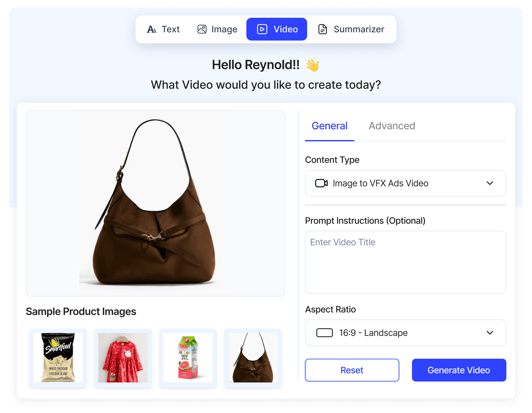Expand Aspect Ratio dropdown chevron

[x=490, y=333]
